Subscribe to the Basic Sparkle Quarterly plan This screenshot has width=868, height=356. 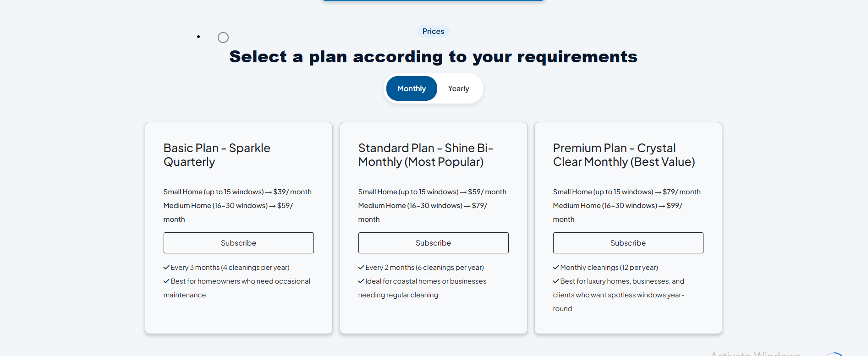click(x=238, y=243)
